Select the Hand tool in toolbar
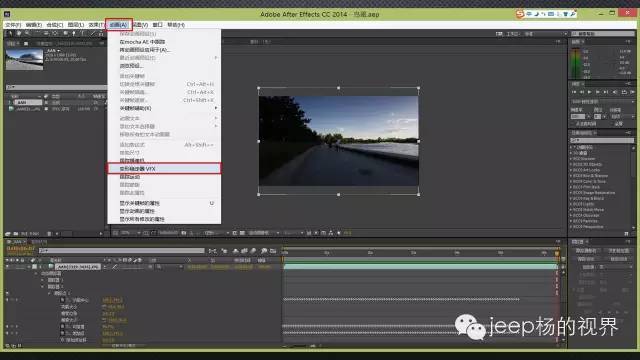 (18, 33)
